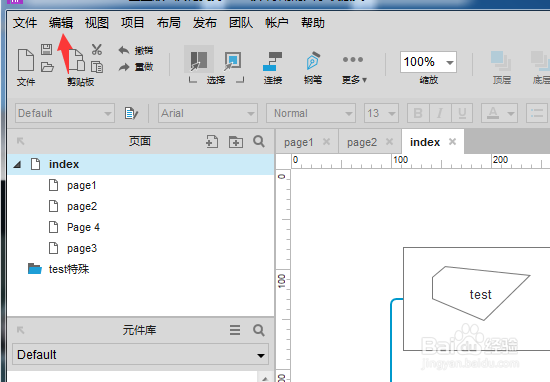
Task: Select the test shape on canvas
Action: pos(480,294)
